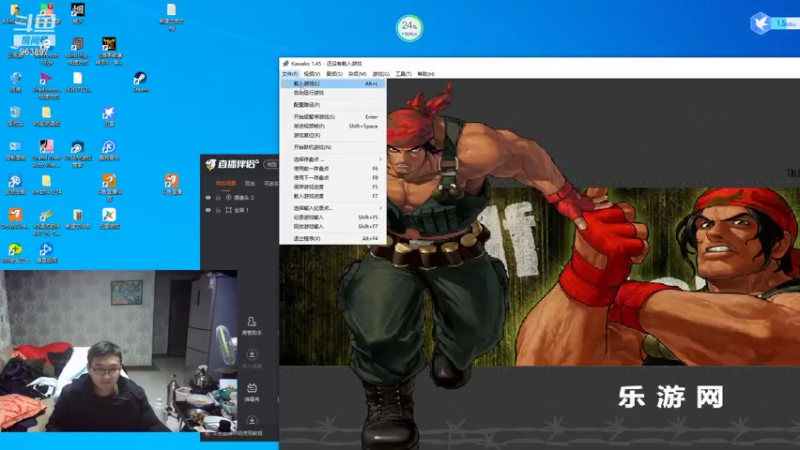Choose 开始或暂停游戏(S) menu entry
This screenshot has height=450, width=800.
[333, 117]
